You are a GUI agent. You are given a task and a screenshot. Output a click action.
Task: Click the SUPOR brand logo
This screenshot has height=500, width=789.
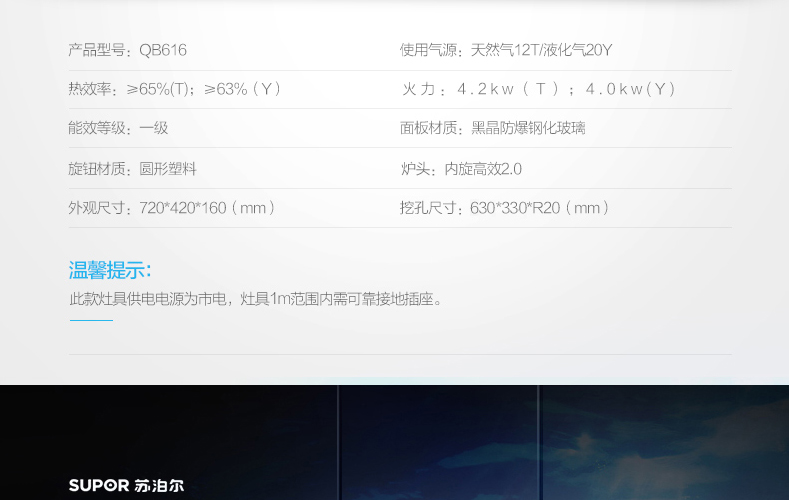[x=98, y=486]
